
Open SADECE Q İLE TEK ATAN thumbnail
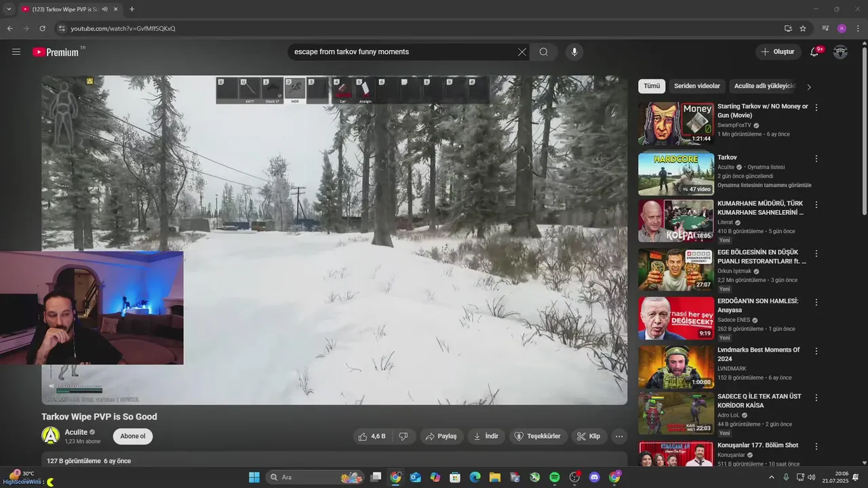coord(676,413)
